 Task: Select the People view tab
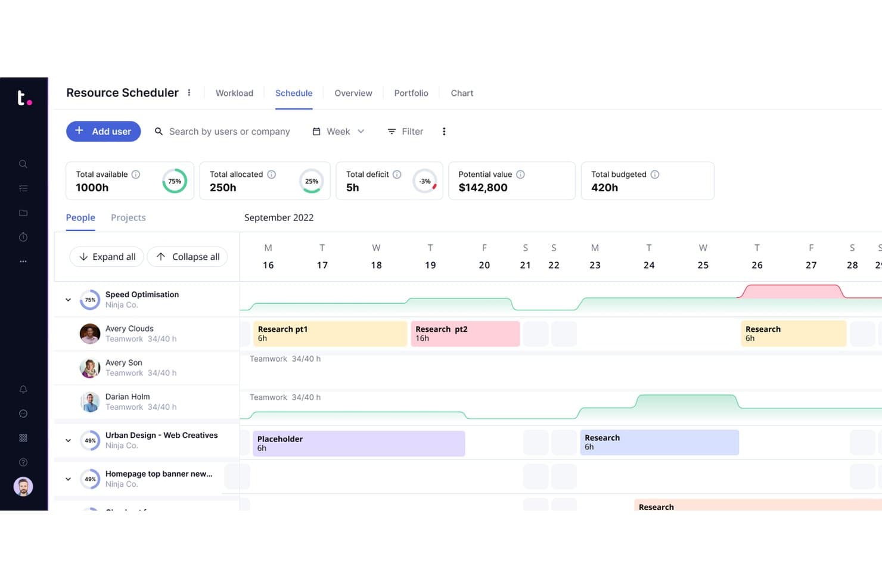point(80,217)
